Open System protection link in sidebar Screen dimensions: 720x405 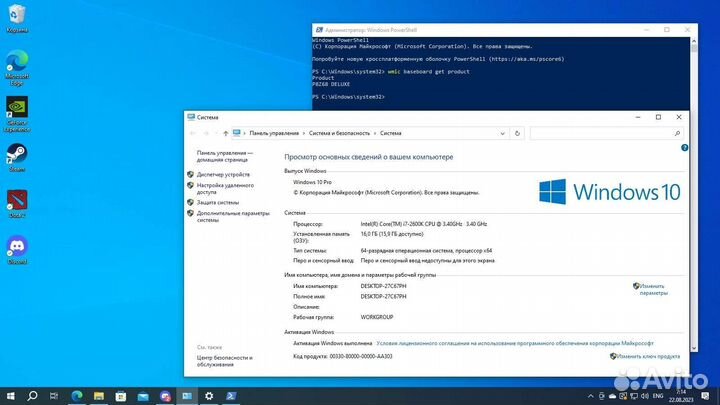[218, 202]
